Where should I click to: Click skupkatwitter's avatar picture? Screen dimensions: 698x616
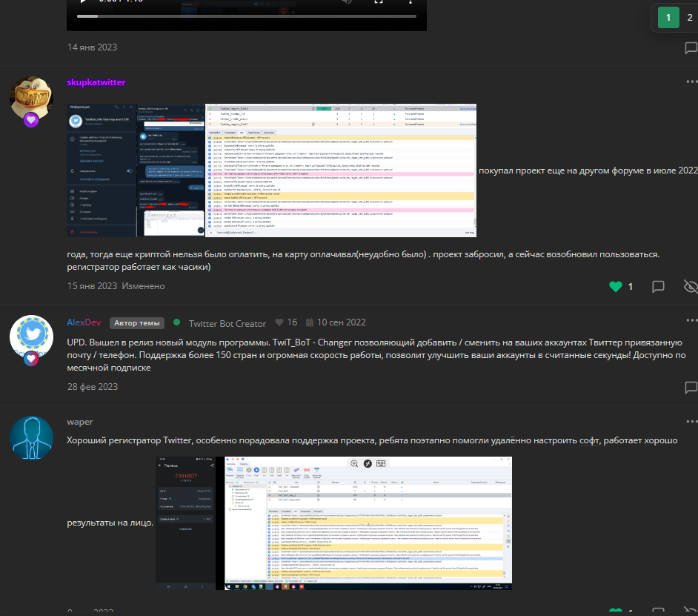point(32,98)
